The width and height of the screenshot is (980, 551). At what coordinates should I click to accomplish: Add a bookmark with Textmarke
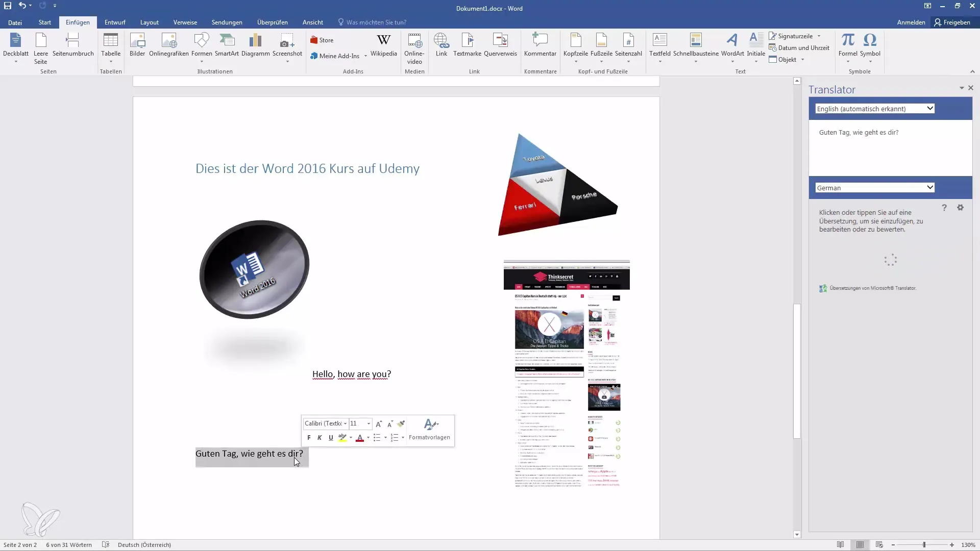tap(468, 45)
